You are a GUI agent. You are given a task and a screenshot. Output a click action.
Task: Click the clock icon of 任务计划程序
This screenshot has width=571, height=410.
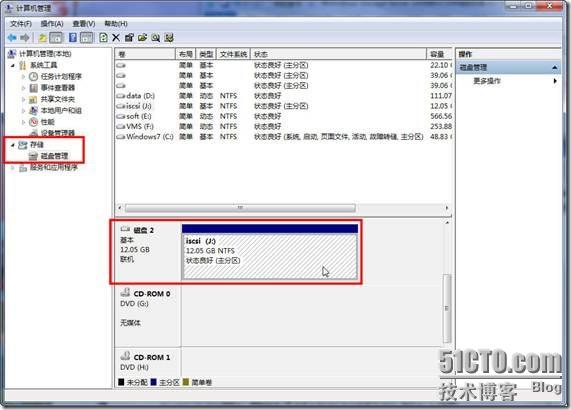33,76
